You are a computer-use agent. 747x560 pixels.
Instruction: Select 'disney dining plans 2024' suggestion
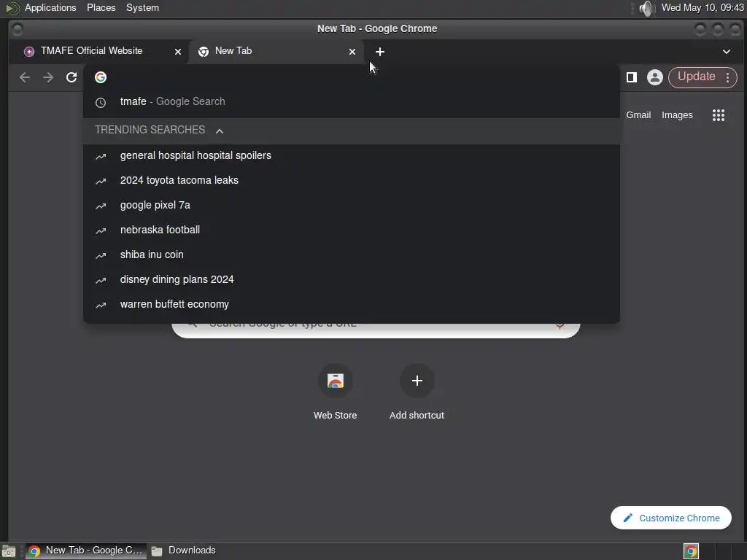coord(352,279)
